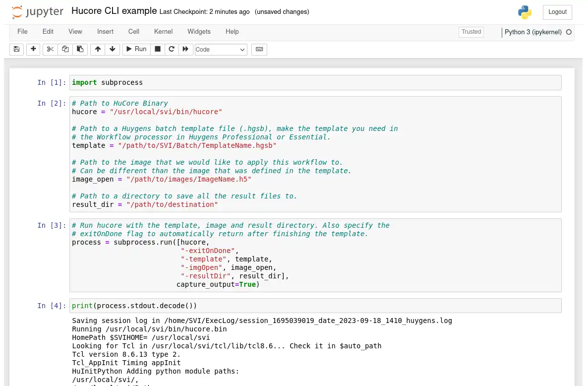The image size is (588, 386).
Task: Move selected cell up arrow
Action: (98, 49)
